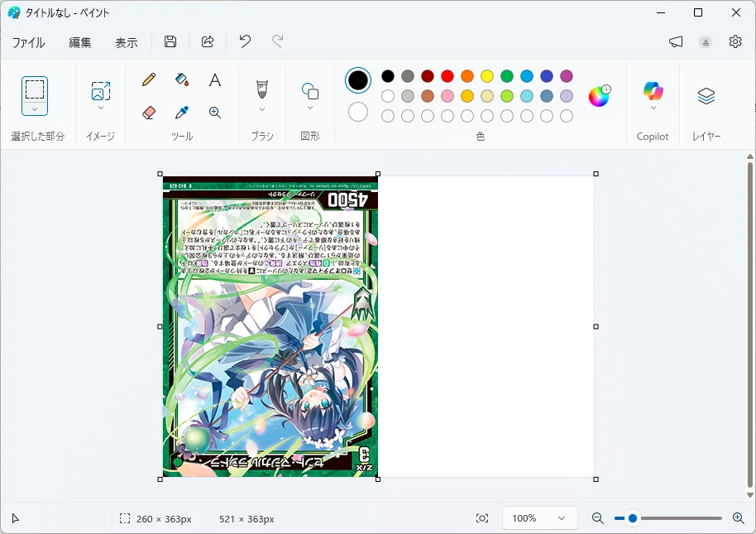Pick the dark red color swatch
Image resolution: width=756 pixels, height=534 pixels.
coord(428,76)
